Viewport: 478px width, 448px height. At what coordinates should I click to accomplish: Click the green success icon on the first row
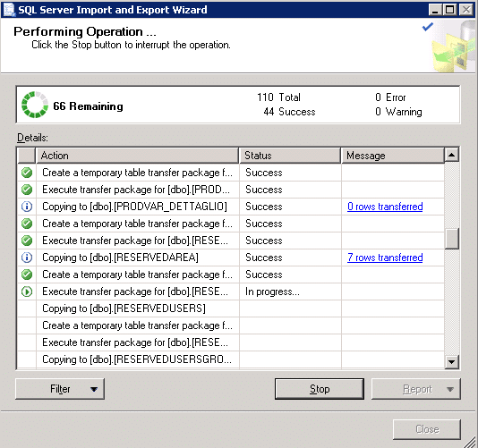(x=27, y=173)
